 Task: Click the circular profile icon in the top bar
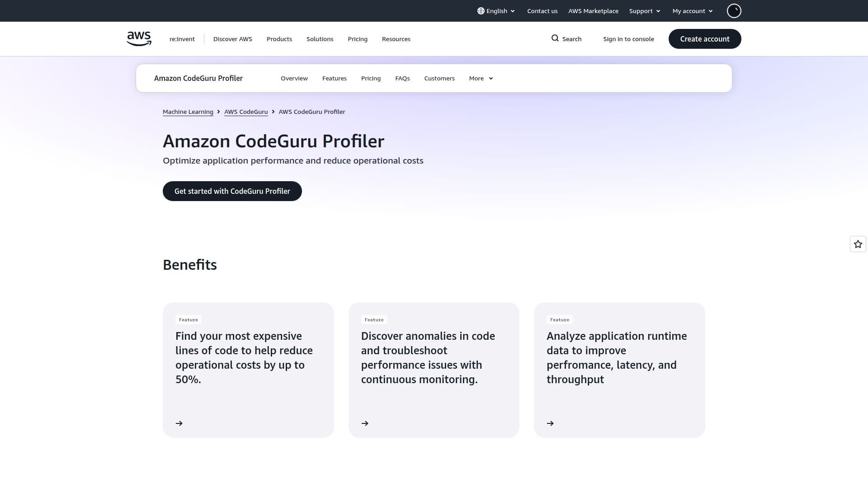click(734, 11)
